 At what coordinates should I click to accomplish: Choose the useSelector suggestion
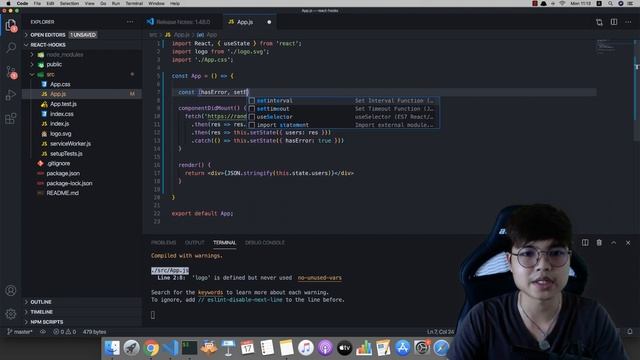pos(343,117)
